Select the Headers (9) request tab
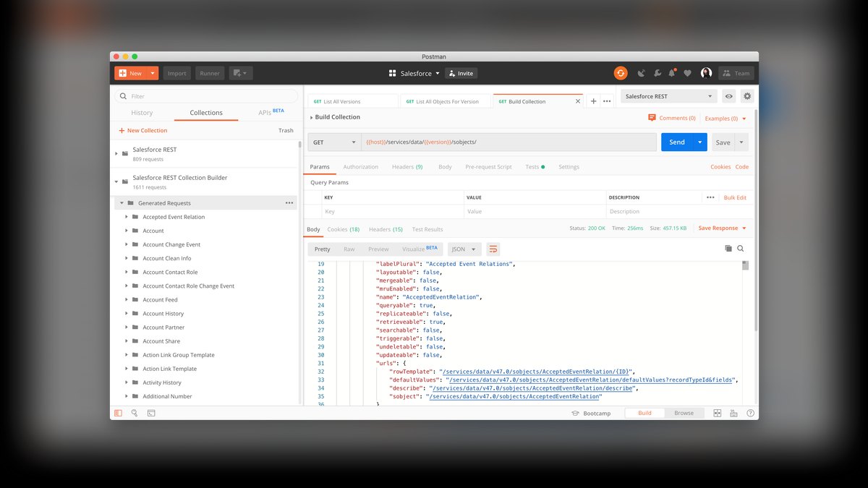 (x=407, y=167)
